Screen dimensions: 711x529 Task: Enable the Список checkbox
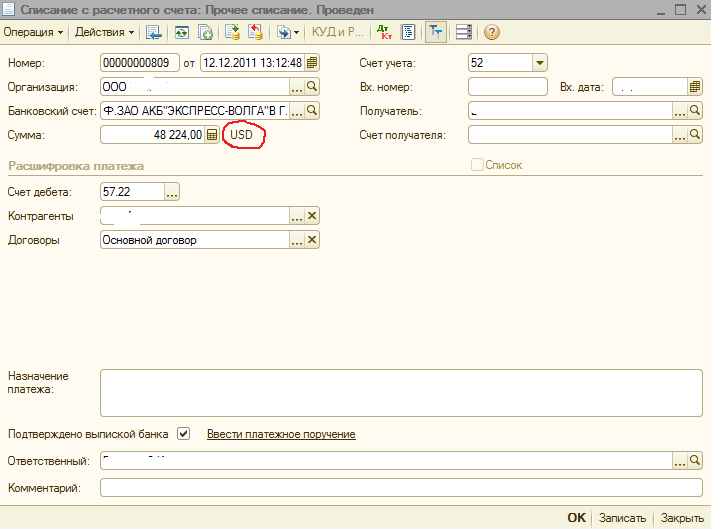(x=477, y=165)
